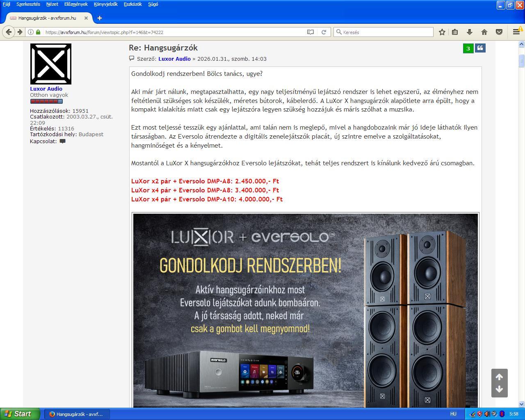Click the red shield security tray icon
This screenshot has width=525, height=420.
click(x=479, y=414)
